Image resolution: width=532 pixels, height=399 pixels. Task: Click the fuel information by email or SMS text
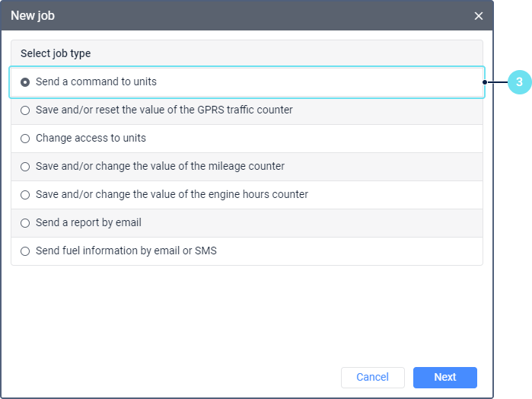point(126,251)
